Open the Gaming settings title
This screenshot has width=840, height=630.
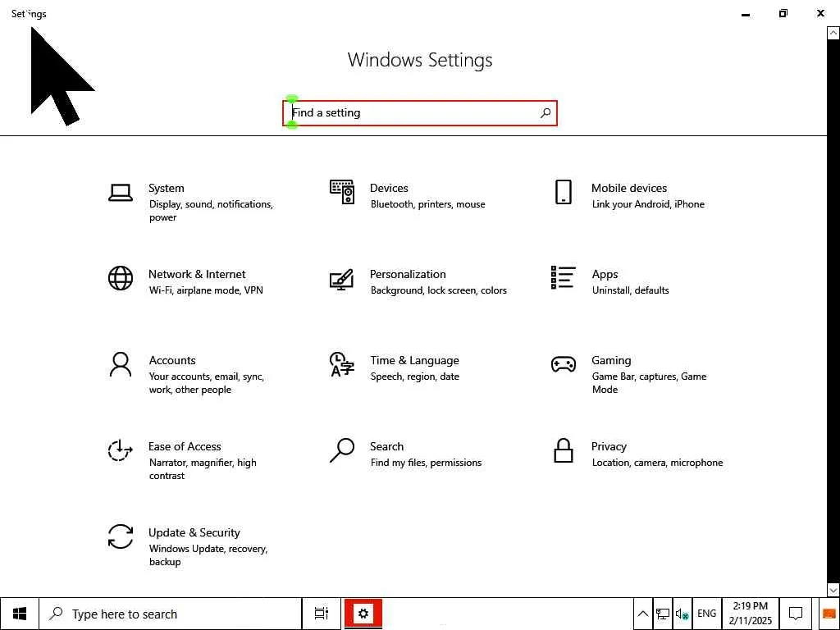[x=611, y=361]
